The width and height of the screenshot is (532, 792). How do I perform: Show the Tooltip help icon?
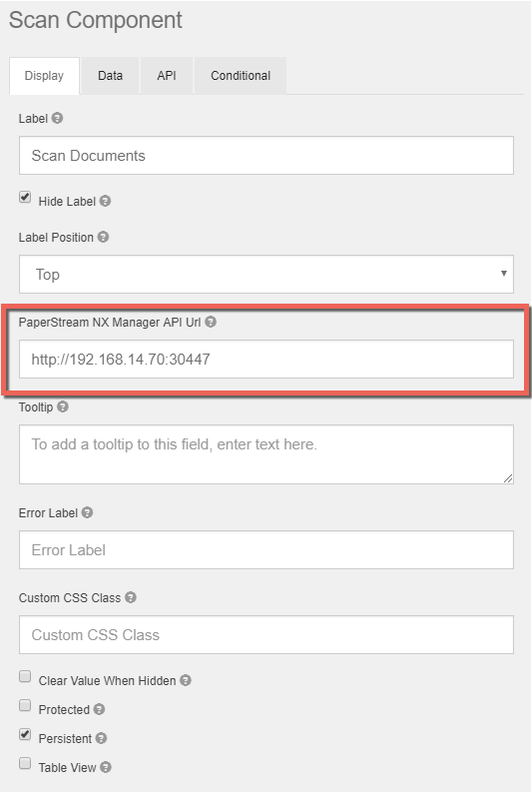[x=63, y=406]
